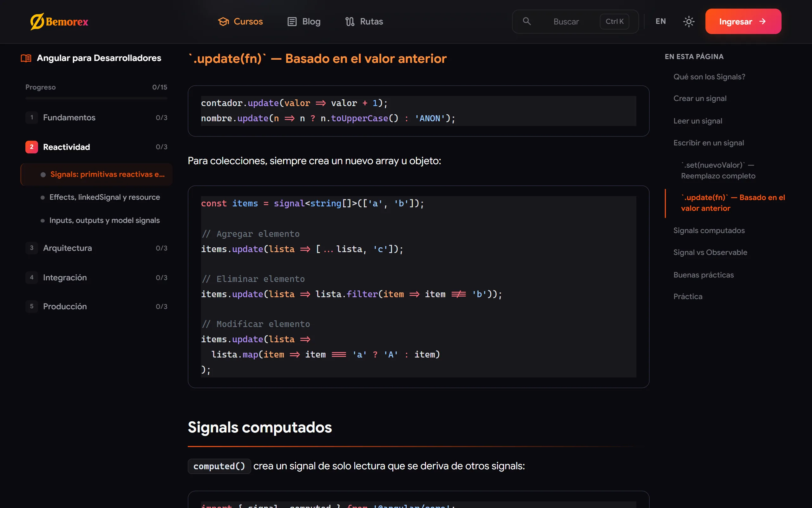Screen dimensions: 812x508
Task: Click the .update(fn) section heading
Action: [x=318, y=59]
